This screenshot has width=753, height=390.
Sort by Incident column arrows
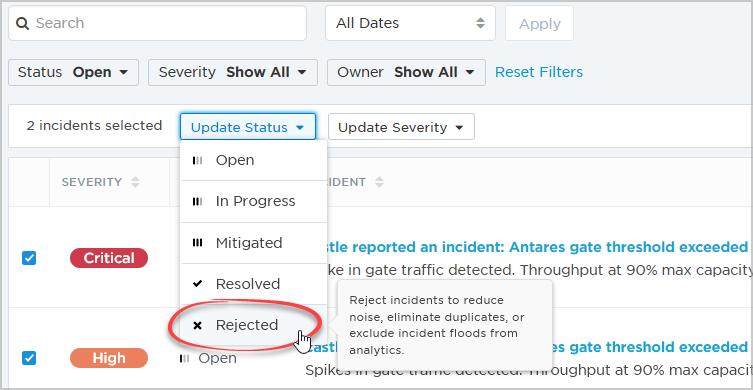pyautogui.click(x=379, y=183)
